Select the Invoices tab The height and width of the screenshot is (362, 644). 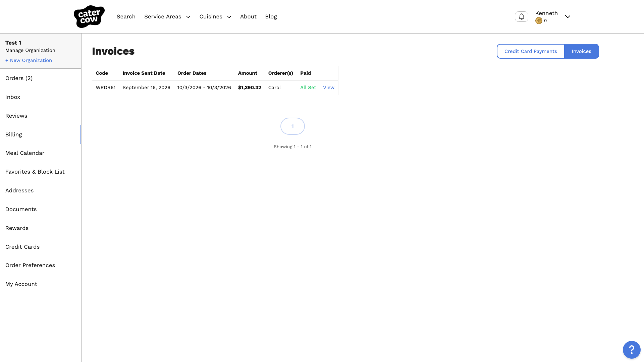[582, 51]
